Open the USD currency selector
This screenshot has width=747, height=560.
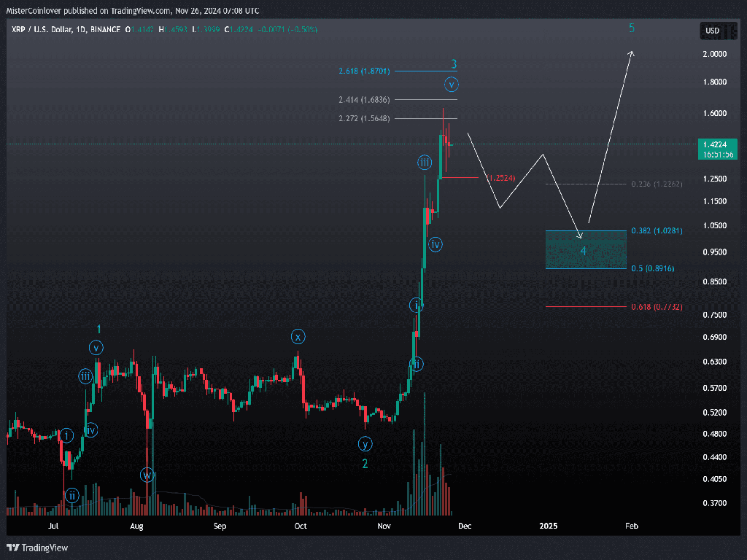(x=711, y=31)
